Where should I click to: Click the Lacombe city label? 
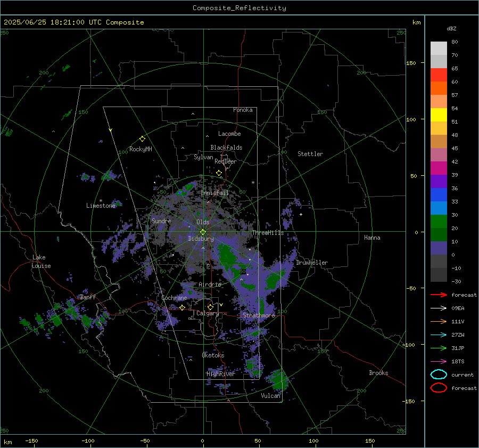click(x=229, y=134)
